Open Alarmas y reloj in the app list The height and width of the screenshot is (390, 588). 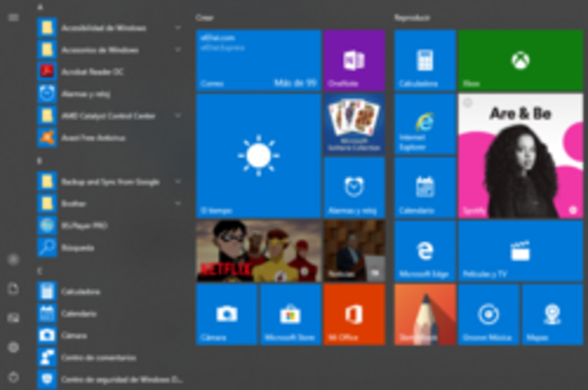(108, 94)
